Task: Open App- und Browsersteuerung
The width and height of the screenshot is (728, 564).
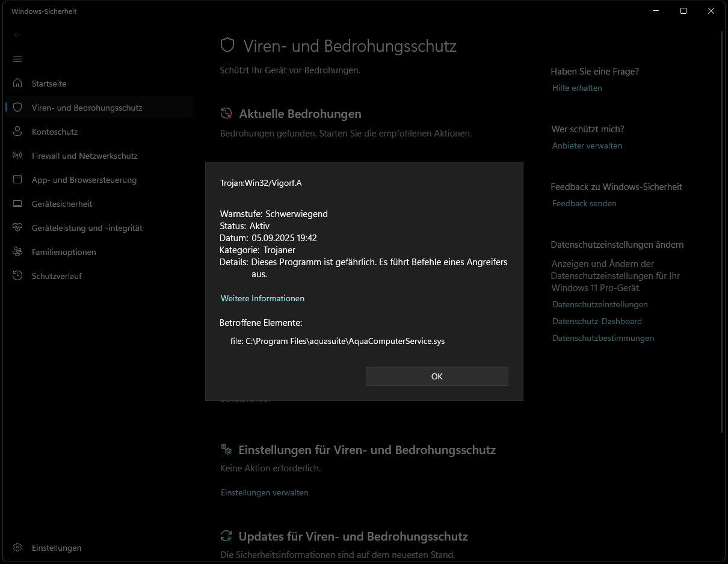Action: point(84,180)
